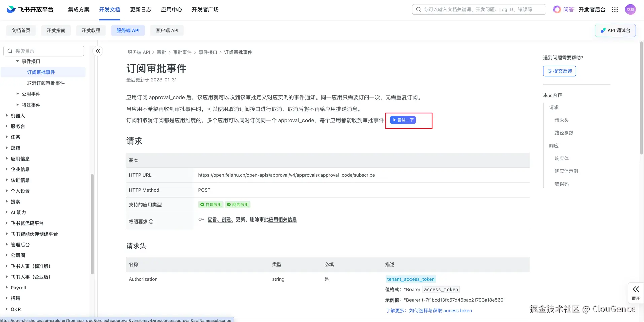
Task: Switch to the 客户端 API tab
Action: (167, 30)
